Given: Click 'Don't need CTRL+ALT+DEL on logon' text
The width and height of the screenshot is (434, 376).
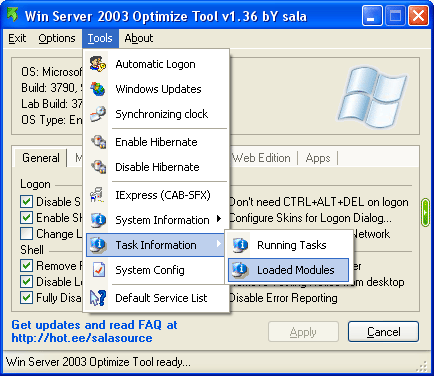Looking at the screenshot, I should (319, 202).
